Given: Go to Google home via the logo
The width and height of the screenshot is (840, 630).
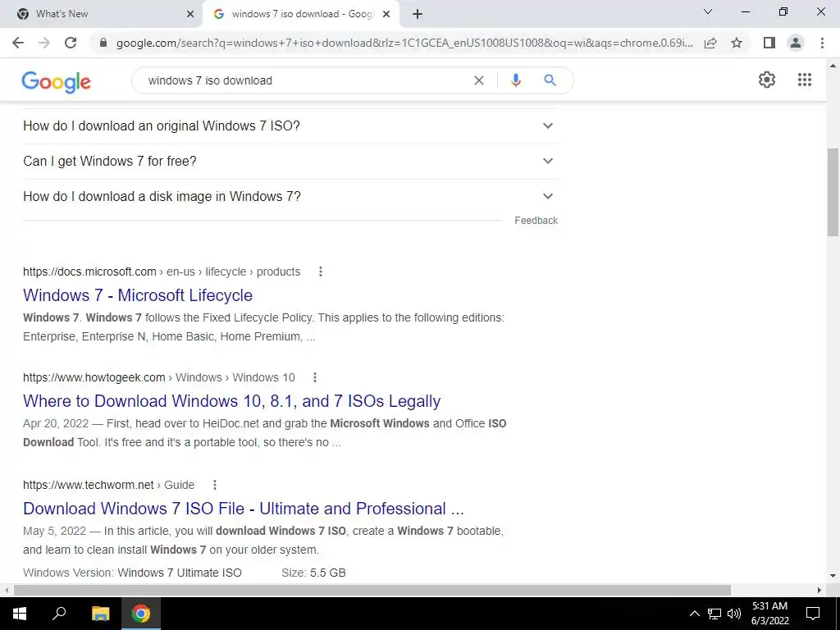Looking at the screenshot, I should tap(57, 81).
